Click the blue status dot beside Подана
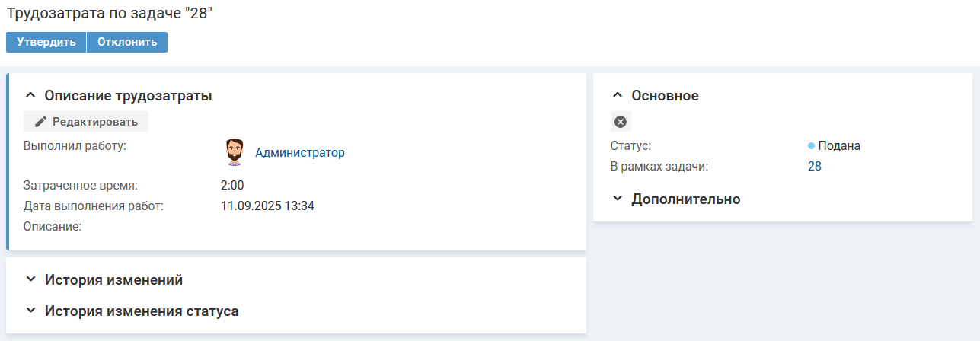The height and width of the screenshot is (341, 980). [x=811, y=145]
